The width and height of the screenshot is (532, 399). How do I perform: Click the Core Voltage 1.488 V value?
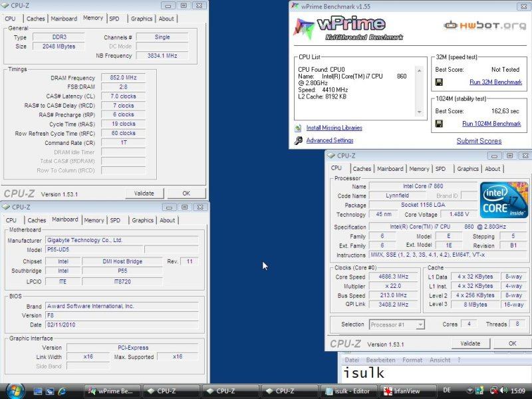click(x=459, y=214)
